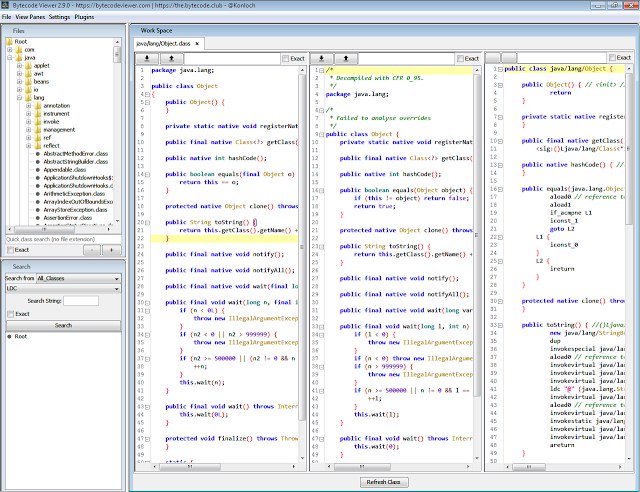Click the quick class search field
The width and height of the screenshot is (640, 492).
point(63,239)
